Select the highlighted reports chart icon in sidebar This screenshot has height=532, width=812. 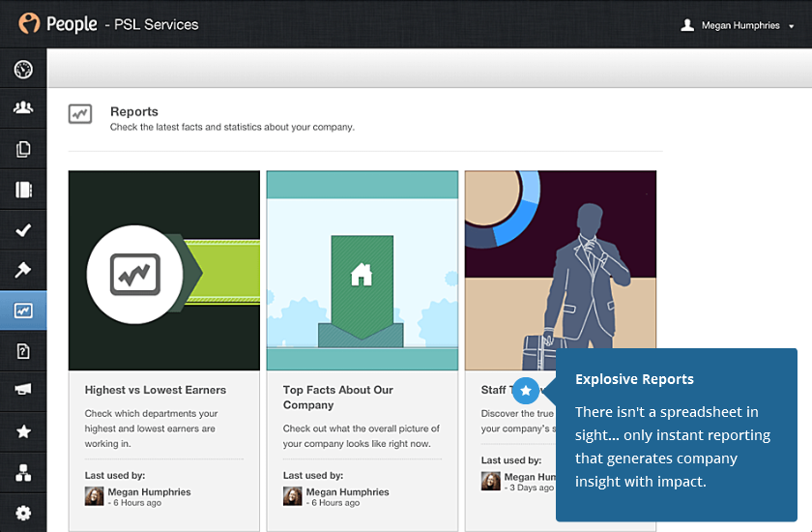click(x=23, y=310)
